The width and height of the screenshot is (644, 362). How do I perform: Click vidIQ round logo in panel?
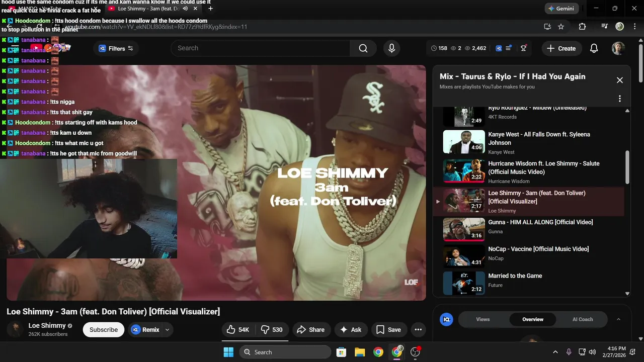(446, 319)
